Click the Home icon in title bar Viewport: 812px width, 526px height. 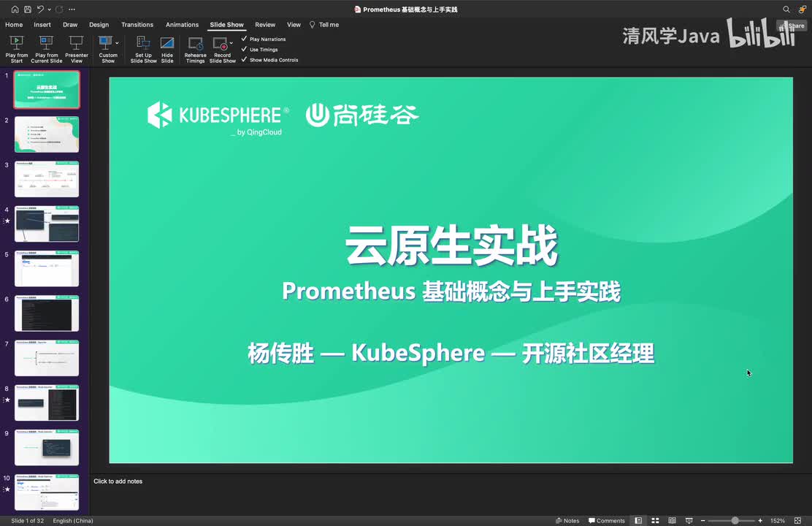[15, 9]
